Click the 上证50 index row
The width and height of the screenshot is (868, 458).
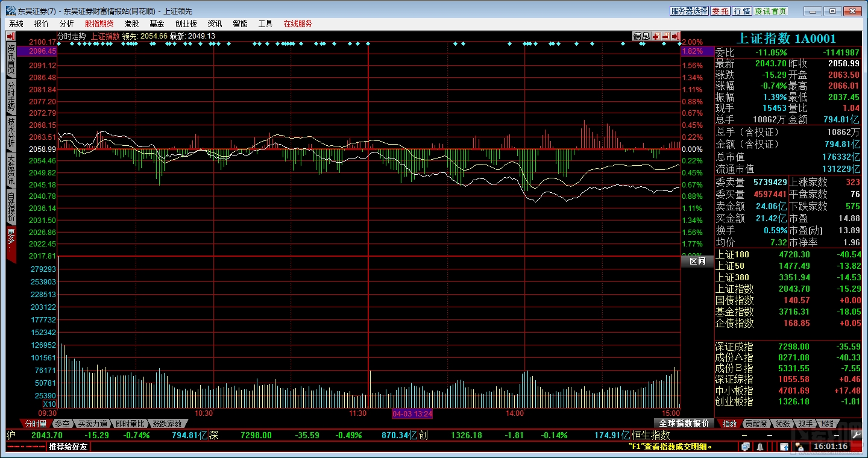(x=788, y=266)
